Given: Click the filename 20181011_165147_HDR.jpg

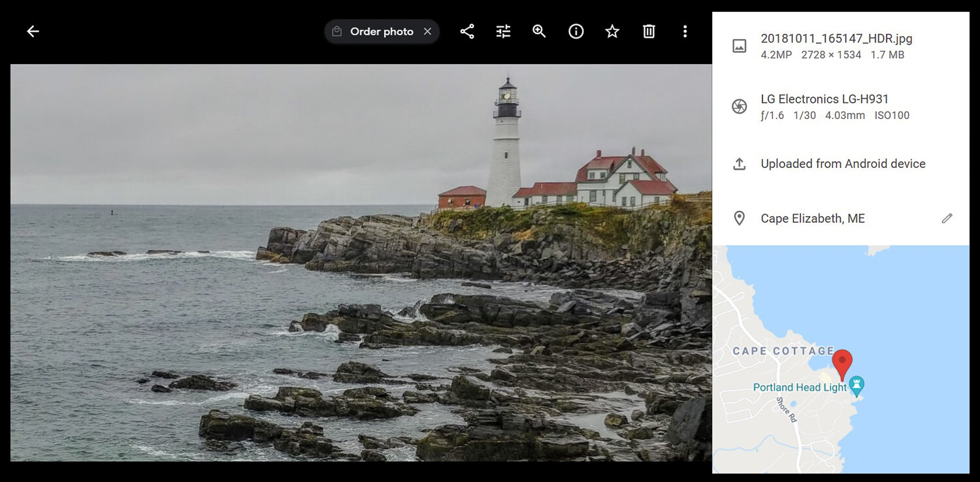Looking at the screenshot, I should tap(836, 39).
